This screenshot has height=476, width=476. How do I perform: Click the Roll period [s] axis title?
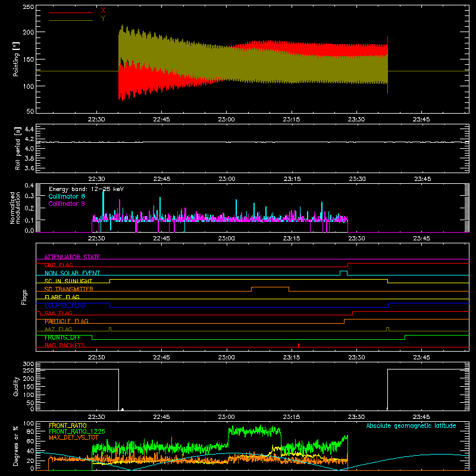click(17, 148)
